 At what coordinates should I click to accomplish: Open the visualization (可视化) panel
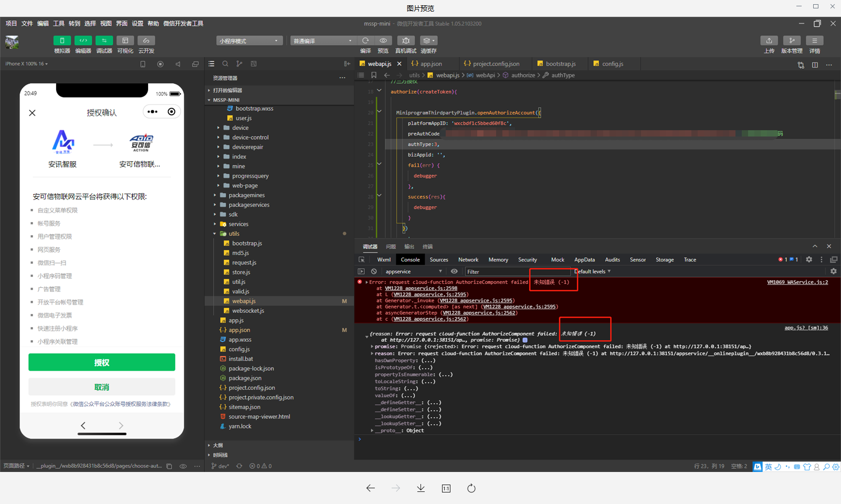125,40
